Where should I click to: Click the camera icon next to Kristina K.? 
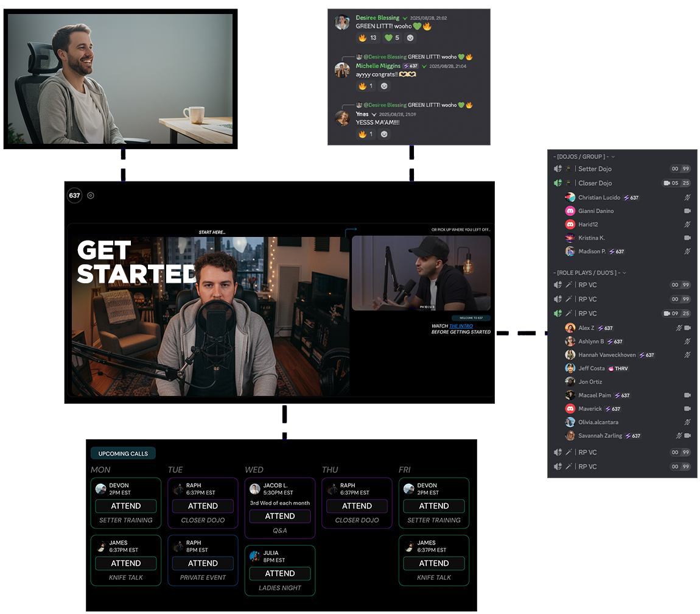(687, 238)
